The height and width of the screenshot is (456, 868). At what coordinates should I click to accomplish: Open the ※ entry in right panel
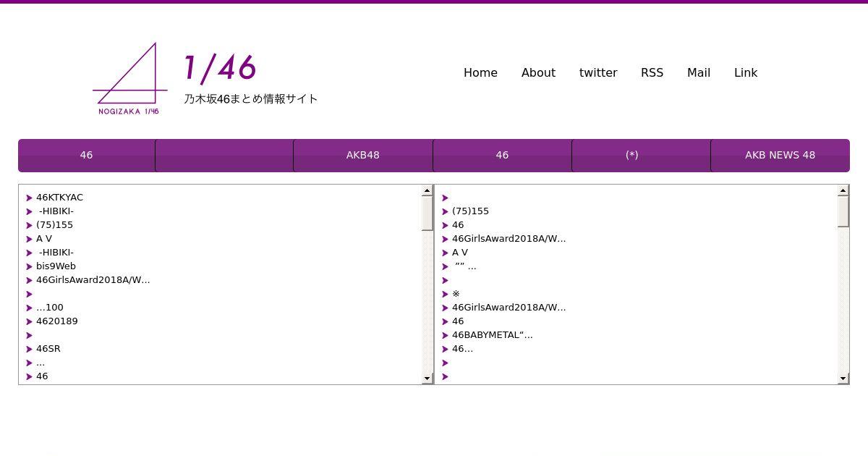tap(456, 293)
